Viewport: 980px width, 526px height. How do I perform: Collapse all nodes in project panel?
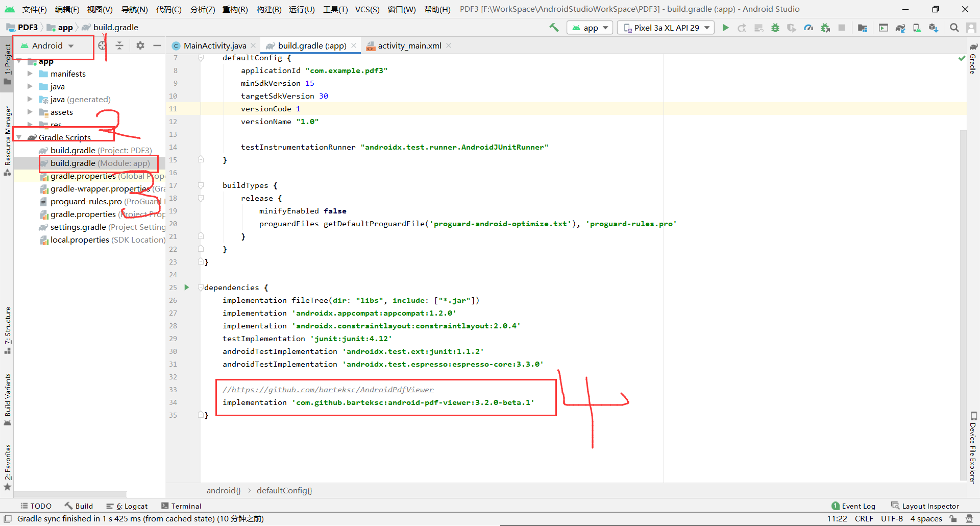click(x=119, y=45)
